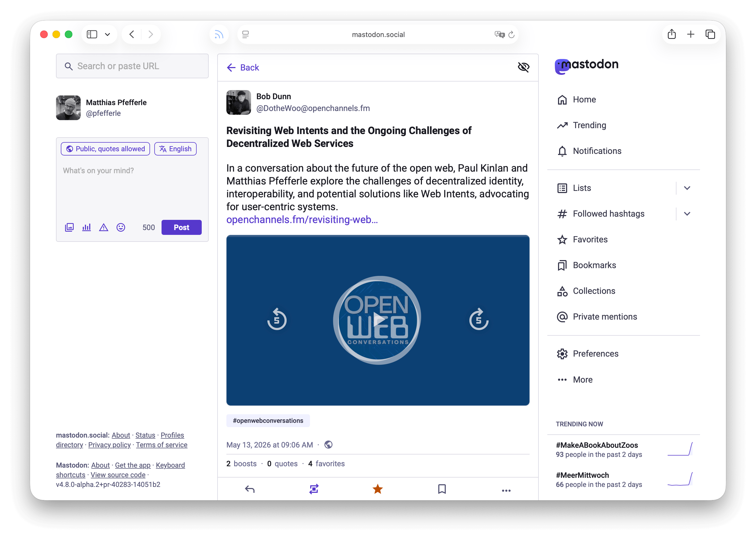
Task: View the 4 favorites list
Action: (x=327, y=464)
